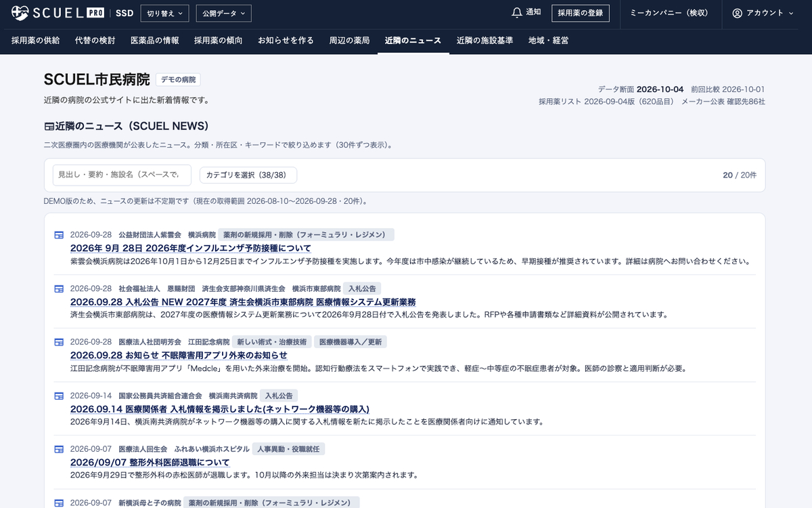The height and width of the screenshot is (508, 812).
Task: Click 新横浜母と子の病院 facility name
Action: 150,503
